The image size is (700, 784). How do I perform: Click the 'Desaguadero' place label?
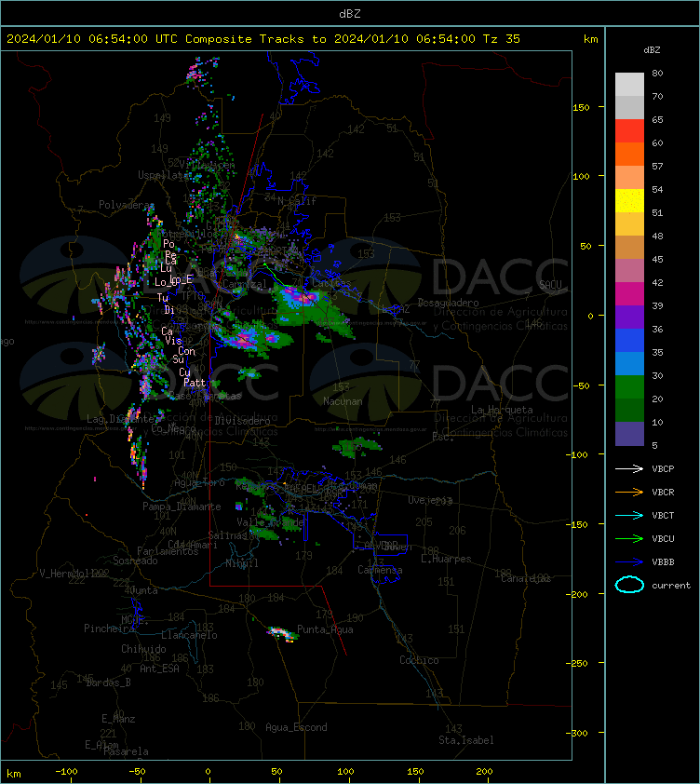(x=448, y=303)
